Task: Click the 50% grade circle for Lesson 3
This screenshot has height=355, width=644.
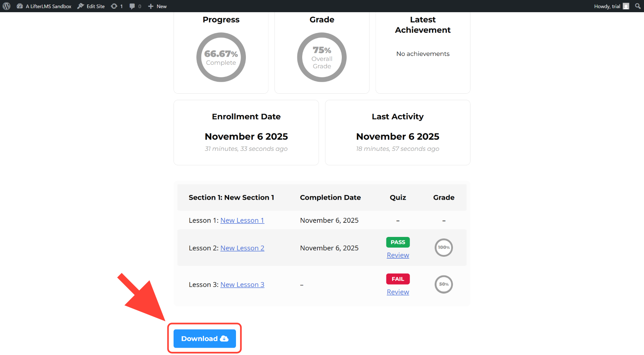Action: pos(443,284)
